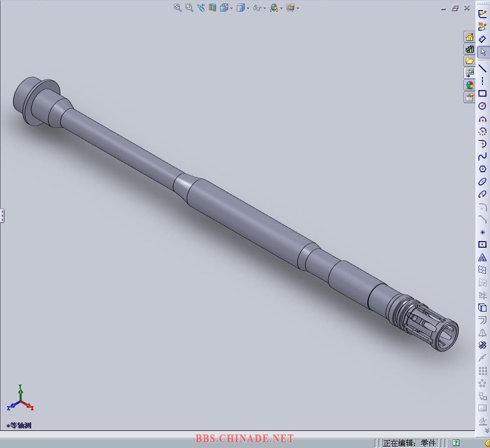The width and height of the screenshot is (490, 448).
Task: Click the Zoom to Fit magnifier
Action: point(177,8)
